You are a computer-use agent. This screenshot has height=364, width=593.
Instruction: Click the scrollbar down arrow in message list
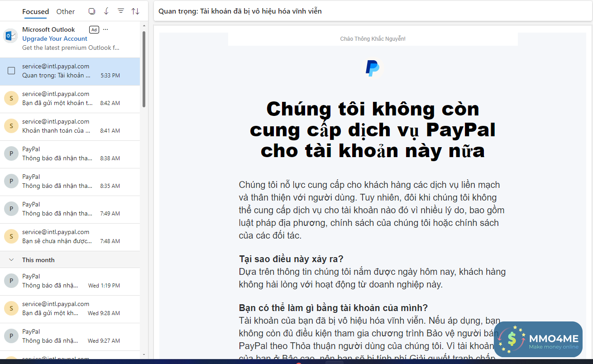[144, 354]
